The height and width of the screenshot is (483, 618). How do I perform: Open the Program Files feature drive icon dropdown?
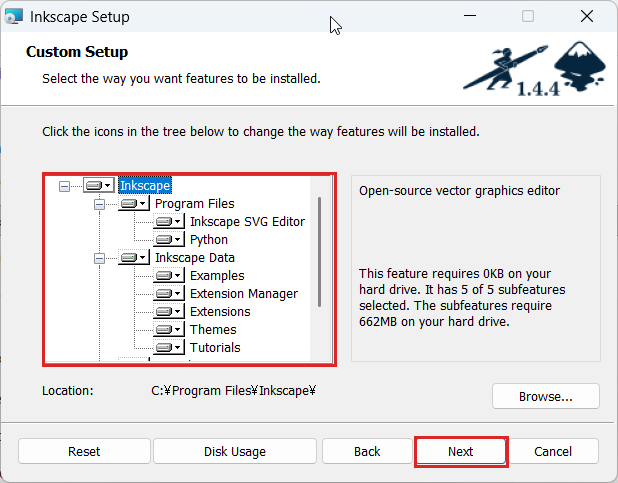tap(134, 203)
